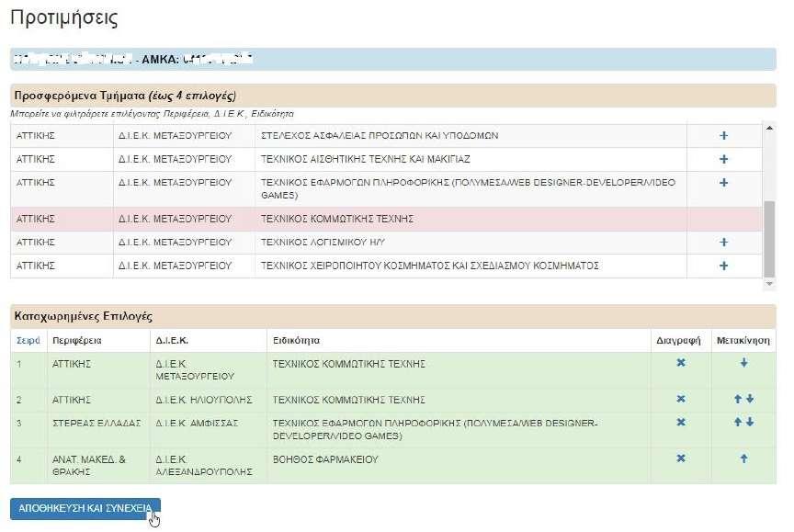This screenshot has width=794, height=532.
Task: Add ΤΕΧΝΙΚΟΣ ΧΕΙΡΟΠΟΙΗΤΟΥ ΚΟΣΜΗΜΑΤΟΣ plus icon
Action: point(723,266)
